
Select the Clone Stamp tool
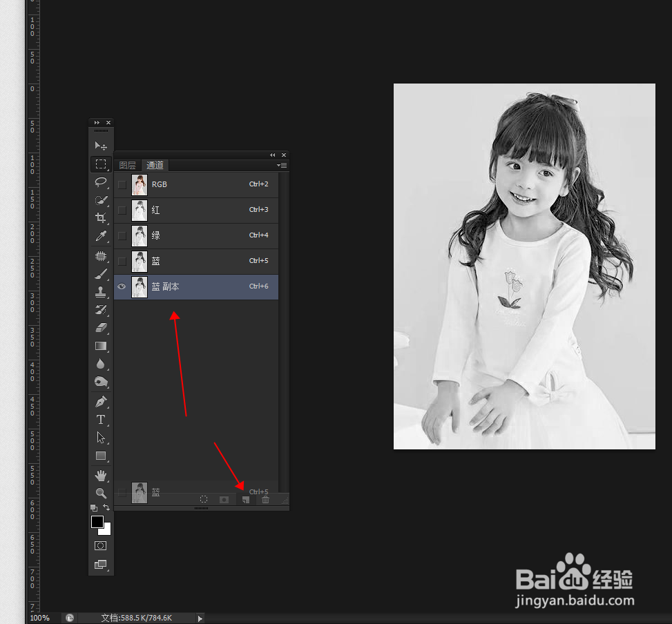101,292
